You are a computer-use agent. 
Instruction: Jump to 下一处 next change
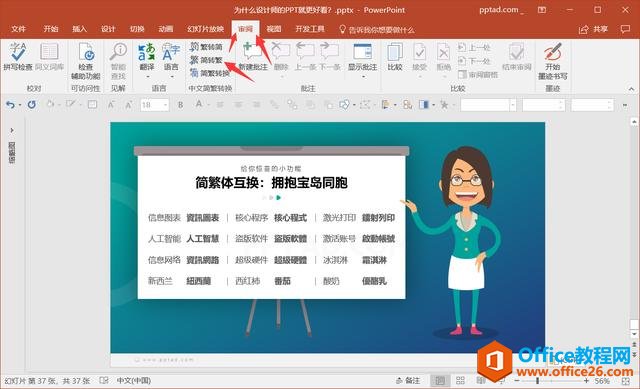coord(474,61)
